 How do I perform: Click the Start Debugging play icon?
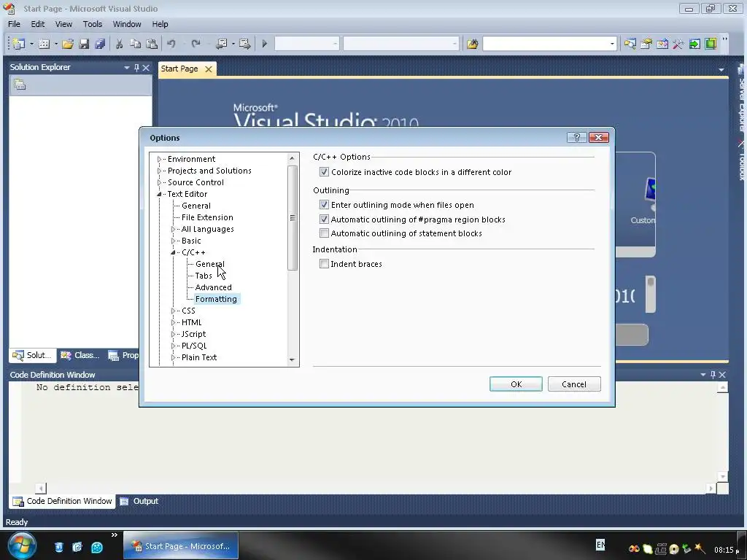click(264, 44)
